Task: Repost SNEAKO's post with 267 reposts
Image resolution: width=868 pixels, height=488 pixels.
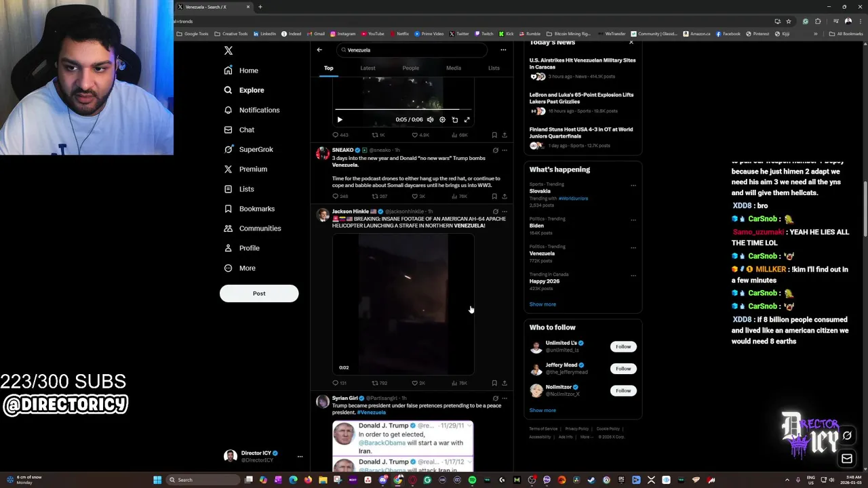Action: click(379, 197)
